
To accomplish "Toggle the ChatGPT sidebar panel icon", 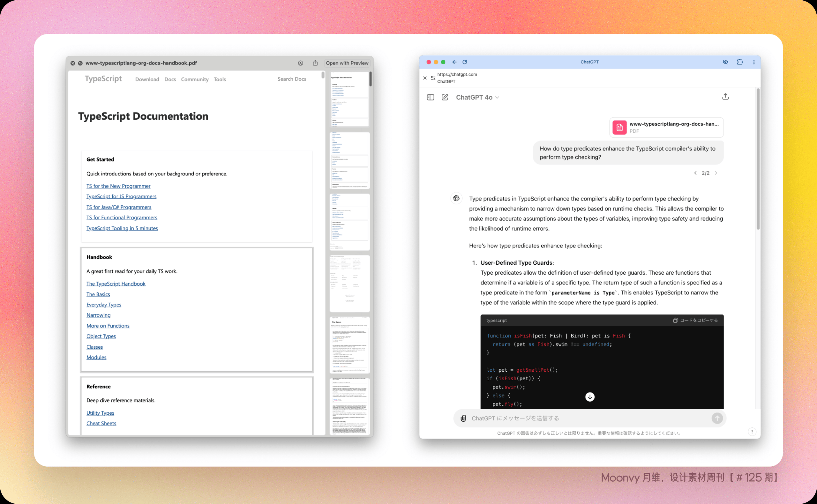I will point(430,97).
